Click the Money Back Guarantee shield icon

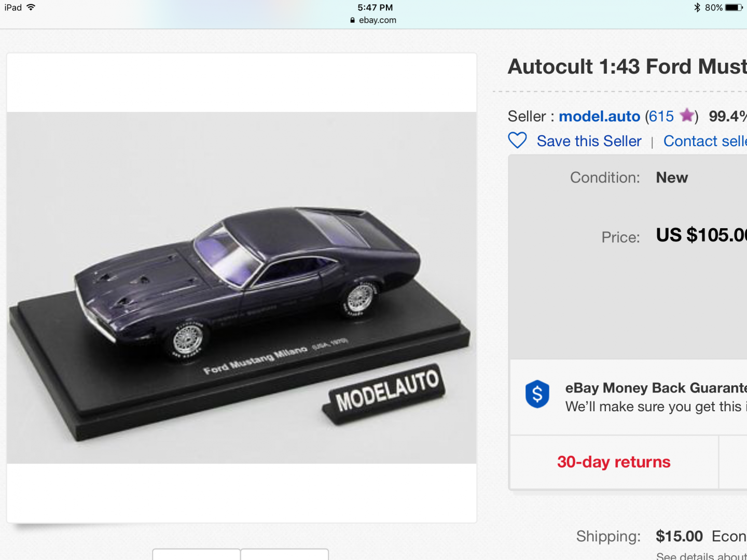[537, 394]
